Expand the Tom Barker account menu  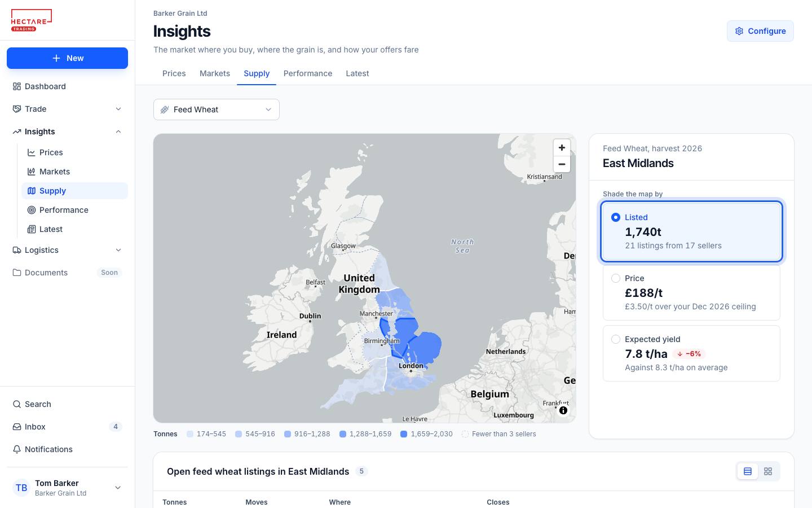pos(68,488)
